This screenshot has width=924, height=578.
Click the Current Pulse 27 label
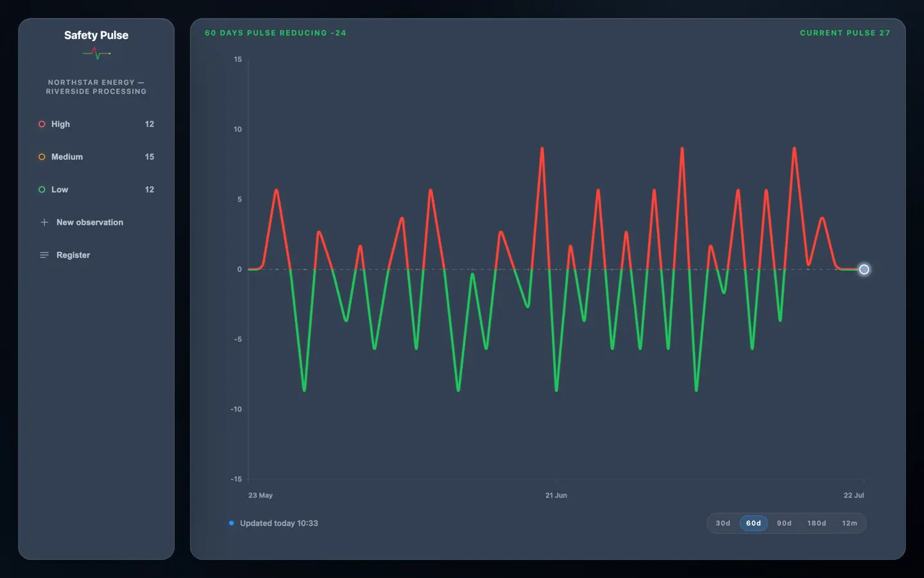tap(845, 33)
